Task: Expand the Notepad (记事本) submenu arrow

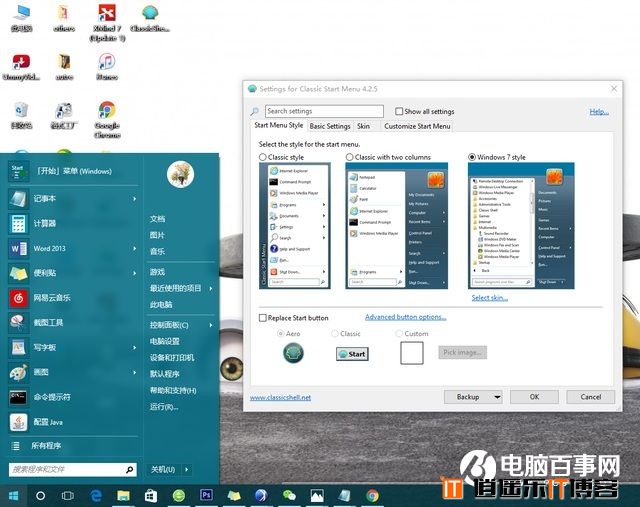Action: pos(134,199)
